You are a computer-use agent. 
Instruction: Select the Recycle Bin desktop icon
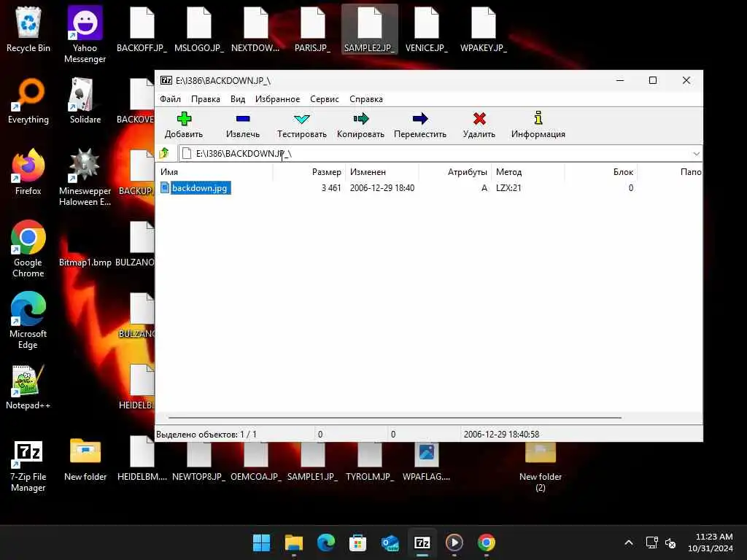pos(28,29)
